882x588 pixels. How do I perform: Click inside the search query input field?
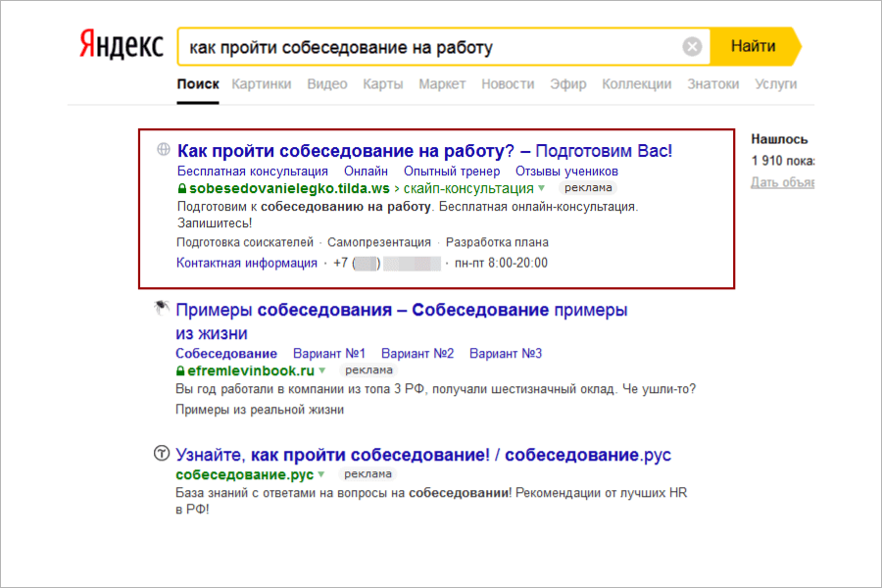click(421, 46)
